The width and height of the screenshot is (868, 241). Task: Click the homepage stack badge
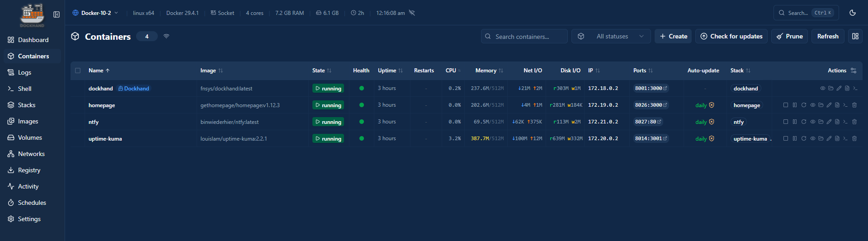pyautogui.click(x=747, y=105)
